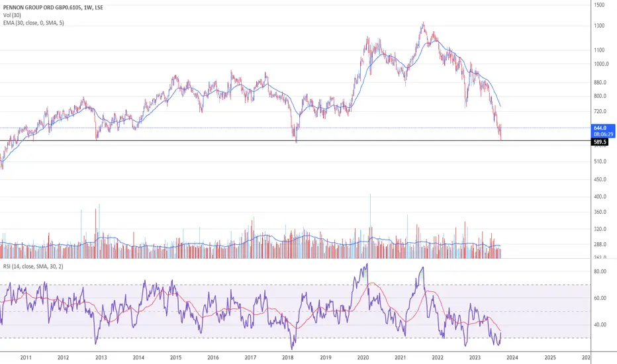The height and width of the screenshot is (364, 617).
Task: Click the 2011 year on the time axis
Action: pyautogui.click(x=26, y=357)
